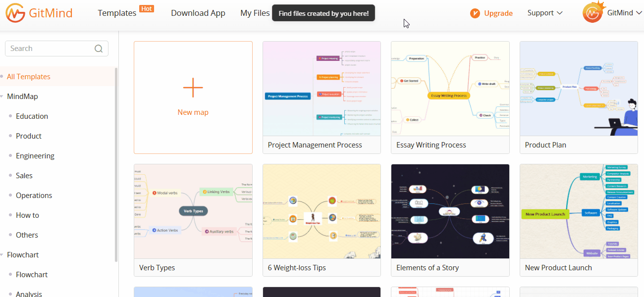
Task: Open the Operations category
Action: tap(34, 196)
